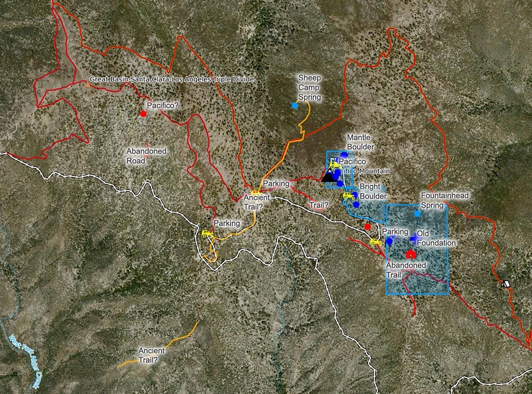Click the orange triangle at Triple Divide
This screenshot has width=532, height=394.
point(88,85)
